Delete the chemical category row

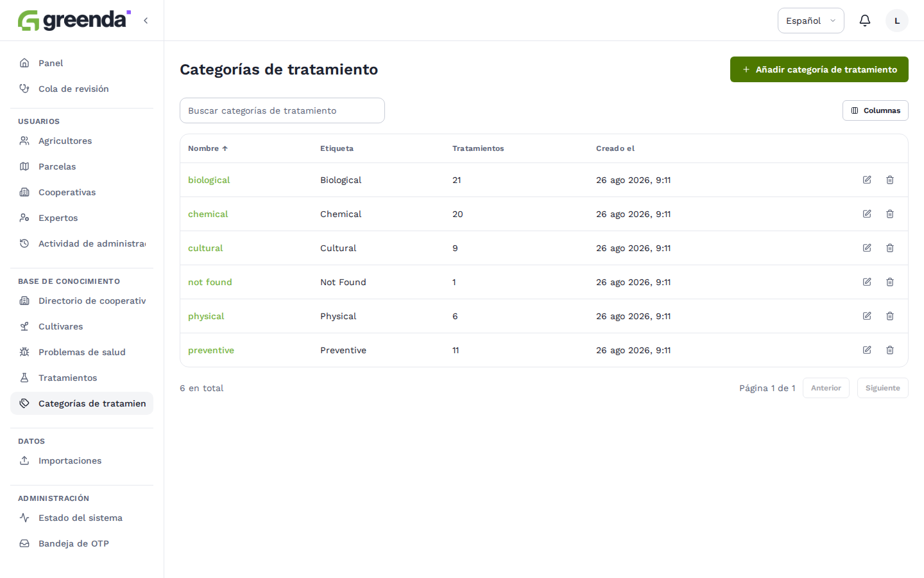coord(890,214)
